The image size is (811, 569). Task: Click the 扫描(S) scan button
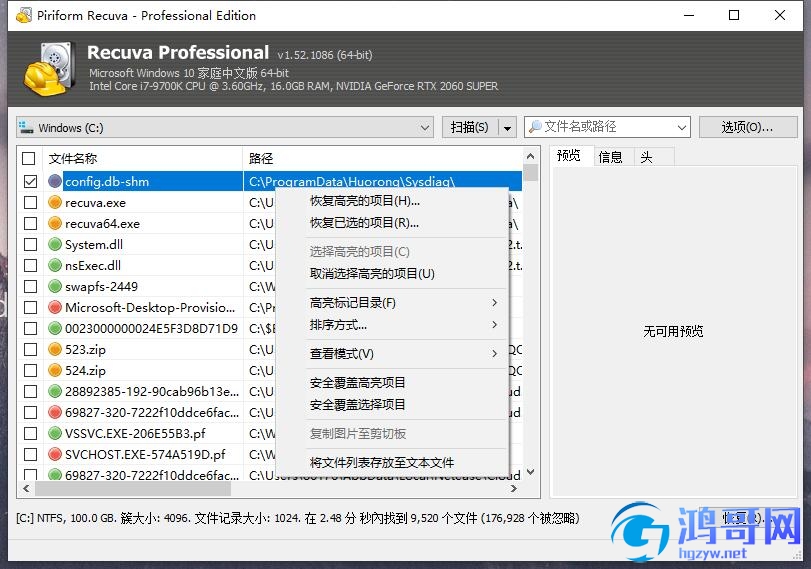[470, 127]
